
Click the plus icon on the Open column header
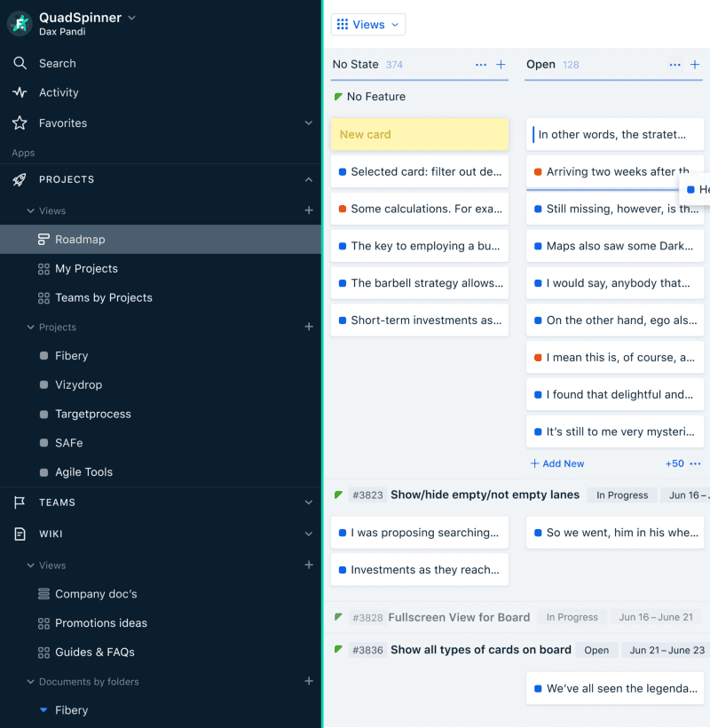pos(695,64)
